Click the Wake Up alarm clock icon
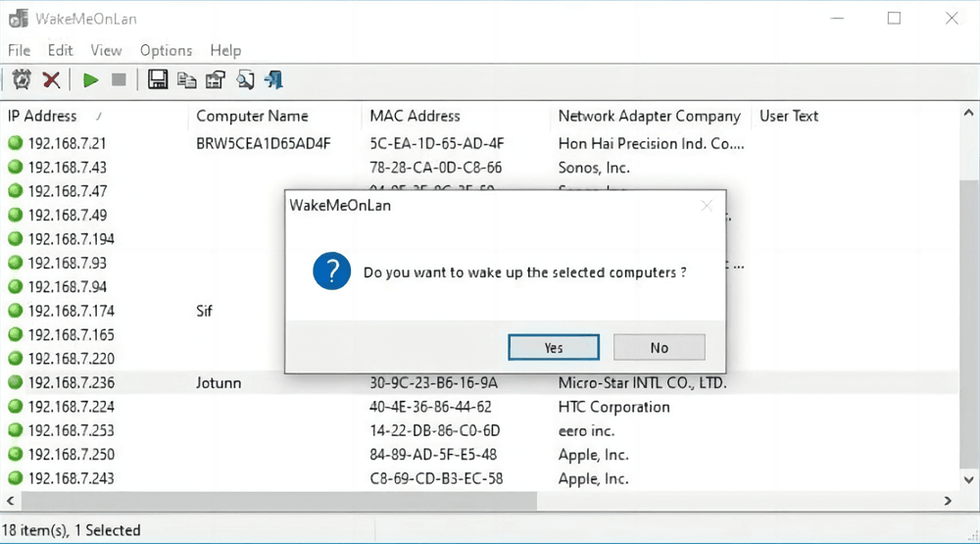980x544 pixels. (x=22, y=79)
